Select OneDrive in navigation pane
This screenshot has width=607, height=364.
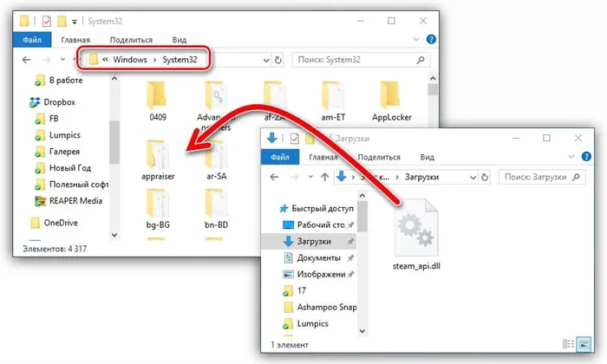[x=54, y=223]
